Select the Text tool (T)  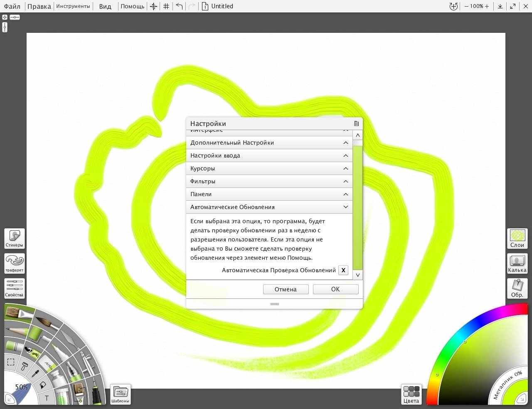(x=47, y=397)
